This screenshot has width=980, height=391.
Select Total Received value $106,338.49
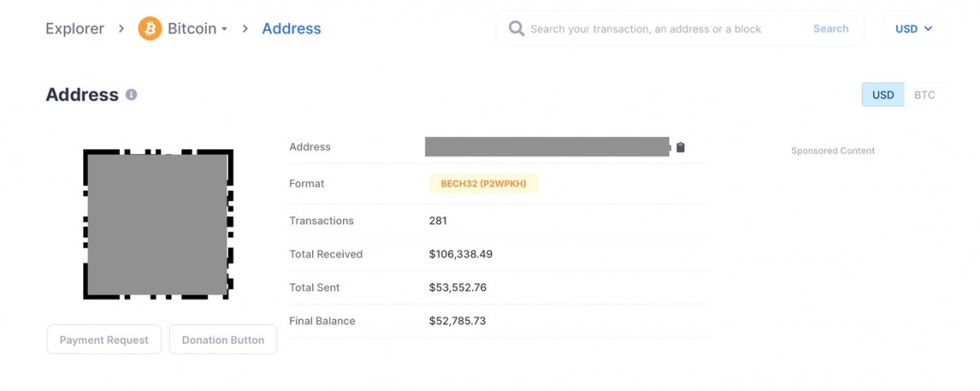[461, 254]
